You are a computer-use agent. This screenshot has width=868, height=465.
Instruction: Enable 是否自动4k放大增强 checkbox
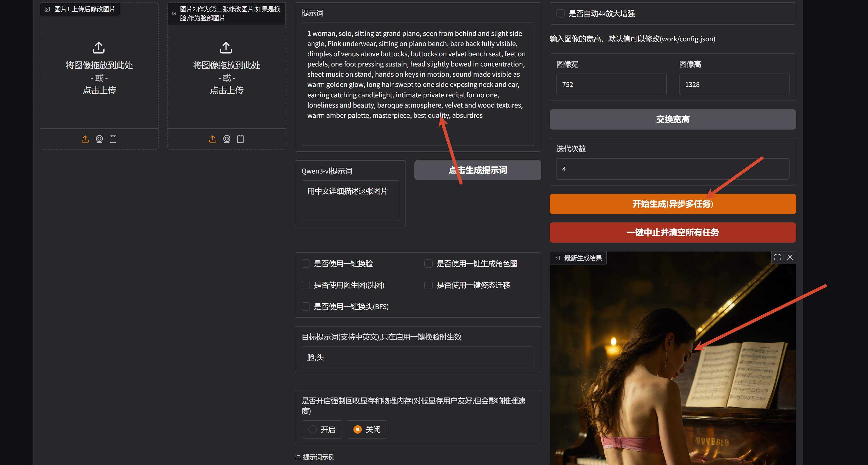pos(560,14)
